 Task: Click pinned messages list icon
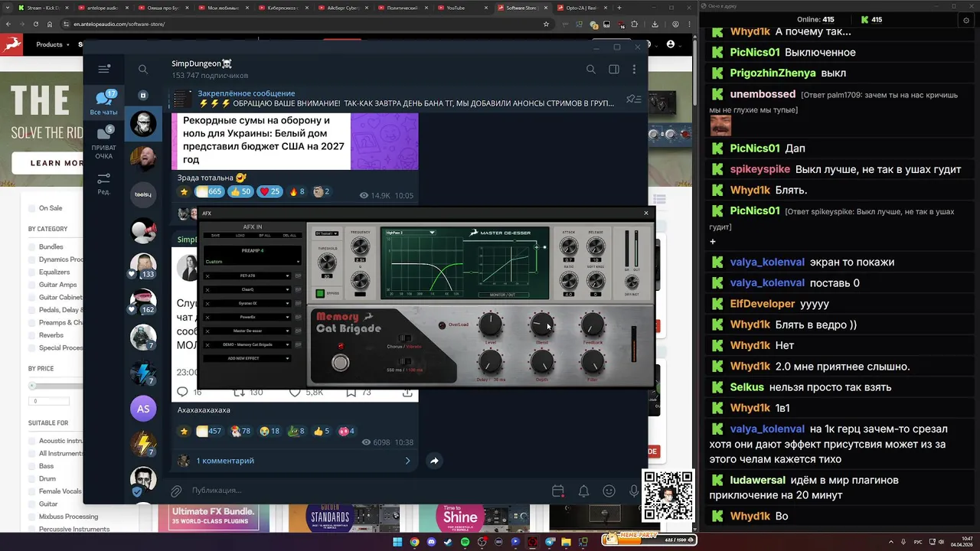pos(633,99)
